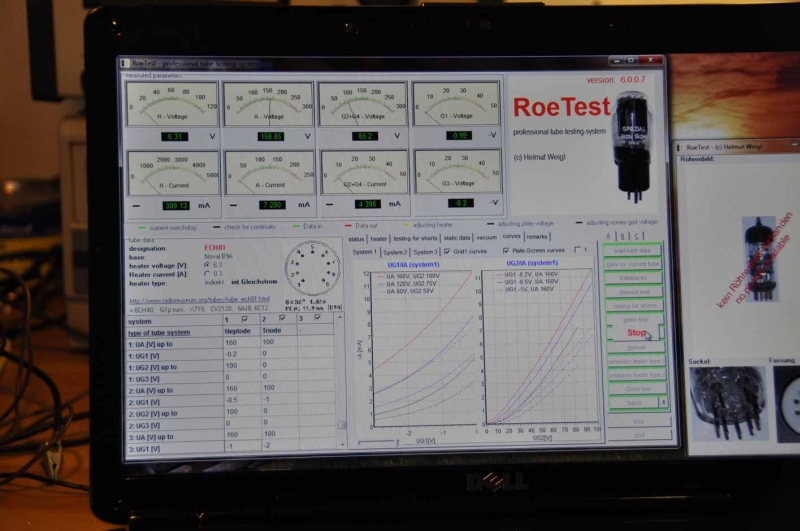Image resolution: width=800 pixels, height=531 pixels.
Task: Click the '1: UG1 [V]' value -0.2
Action: pyautogui.click(x=242, y=354)
